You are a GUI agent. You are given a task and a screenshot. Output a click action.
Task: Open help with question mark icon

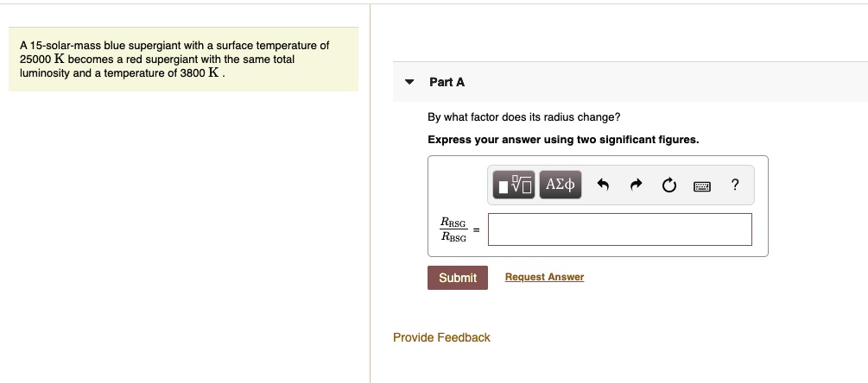coord(734,185)
